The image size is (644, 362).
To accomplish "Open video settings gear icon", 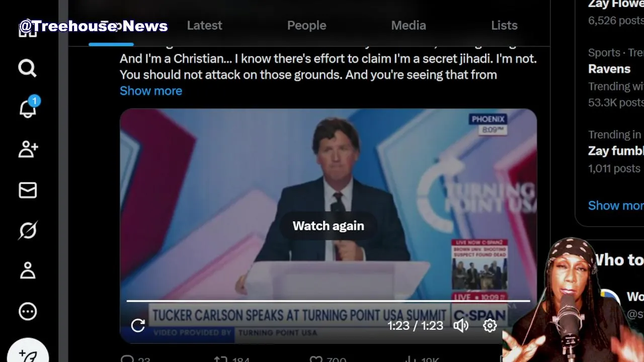I will coord(490,326).
